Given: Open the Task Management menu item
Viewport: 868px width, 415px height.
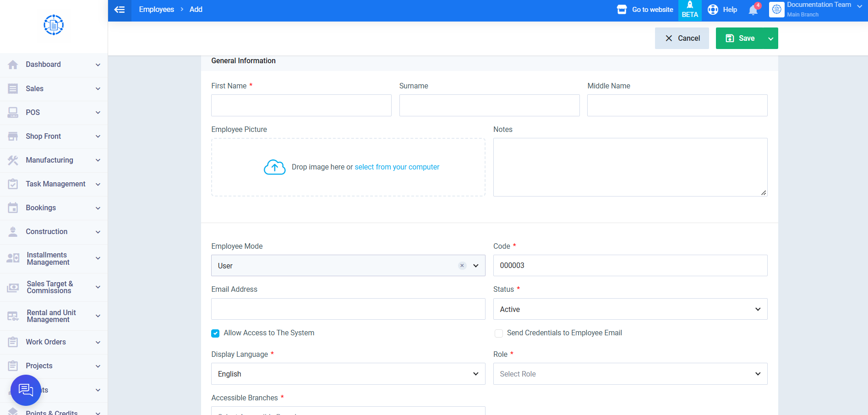Looking at the screenshot, I should point(54,184).
